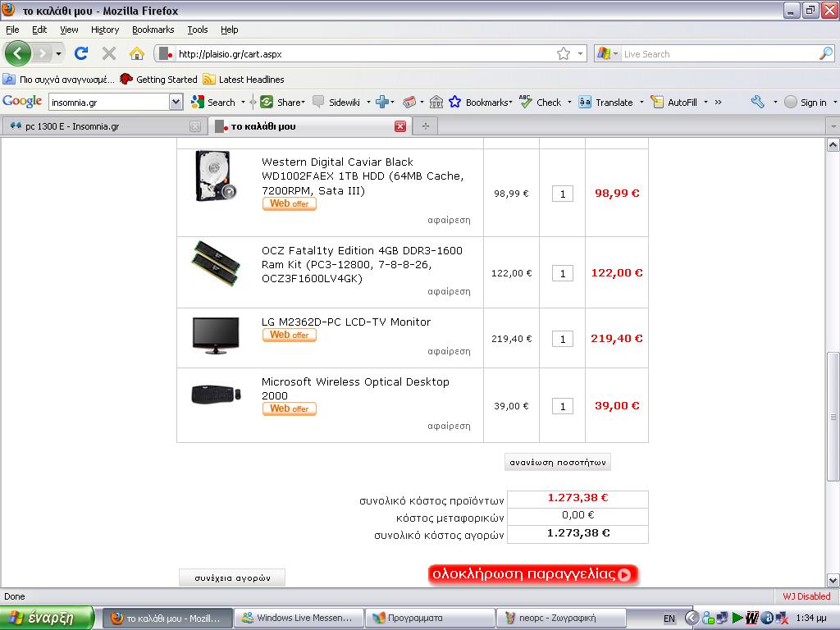This screenshot has width=840, height=630.
Task: Click quantity field for Microsoft Desktop 2000
Action: point(563,406)
